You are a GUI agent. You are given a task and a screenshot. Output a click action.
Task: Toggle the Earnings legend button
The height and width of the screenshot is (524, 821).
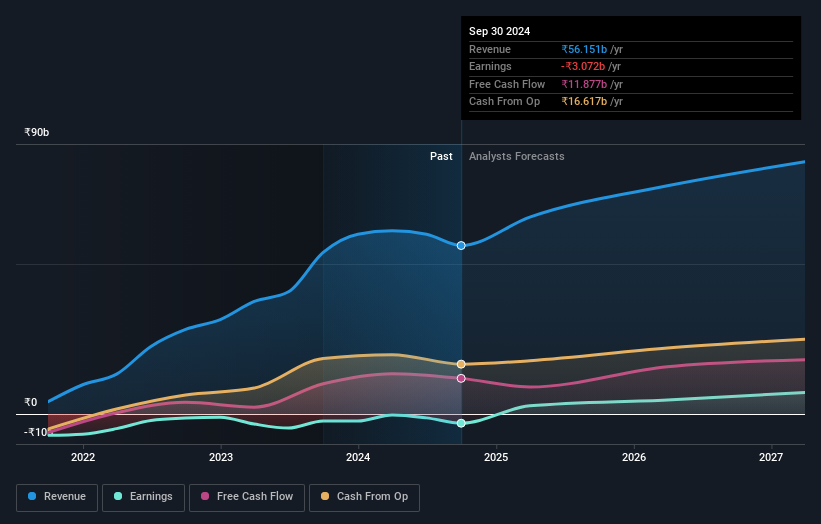point(143,497)
